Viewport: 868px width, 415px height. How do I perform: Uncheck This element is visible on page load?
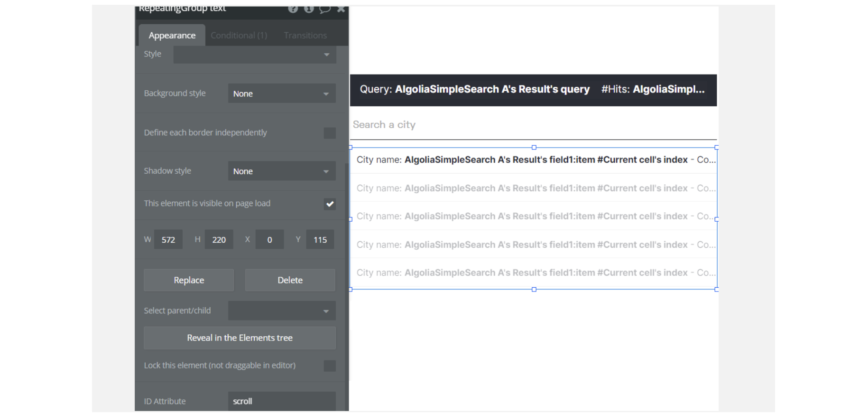tap(330, 204)
